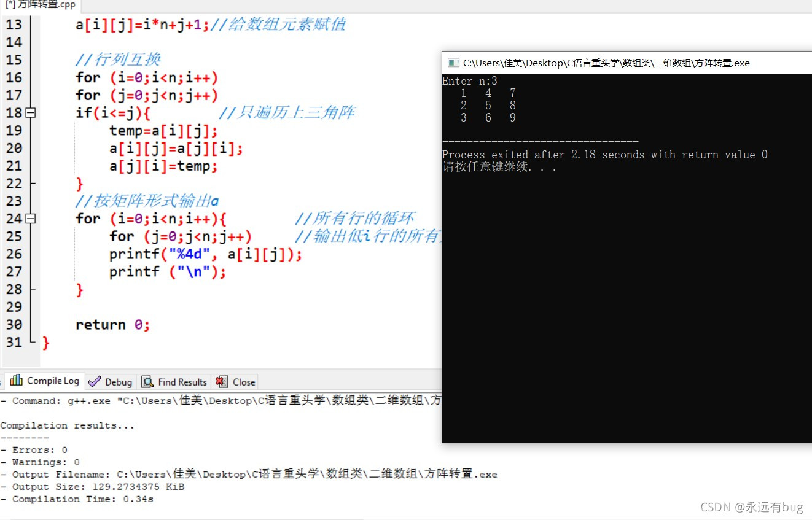Click line number 29 in the gutter

pyautogui.click(x=14, y=307)
